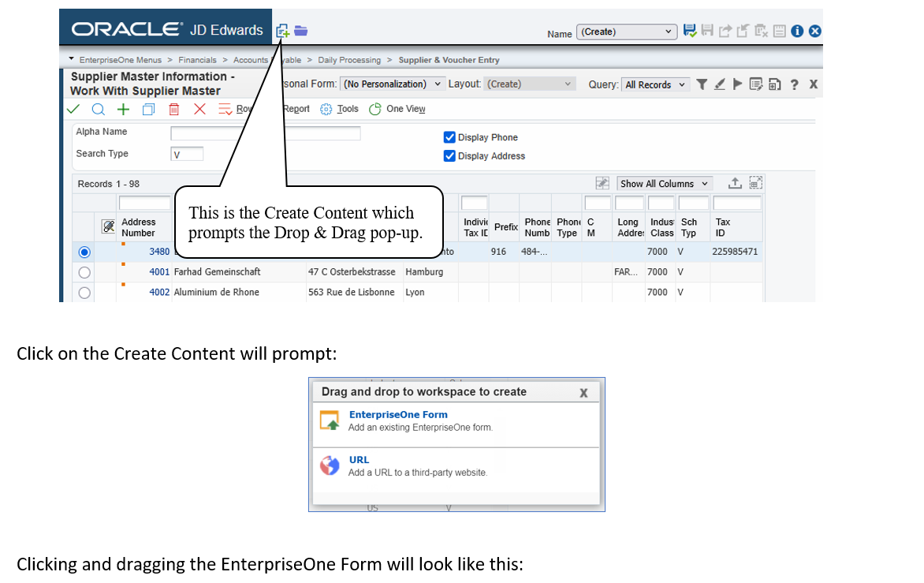Click the Create Content icon
The height and width of the screenshot is (583, 924).
pyautogui.click(x=282, y=31)
